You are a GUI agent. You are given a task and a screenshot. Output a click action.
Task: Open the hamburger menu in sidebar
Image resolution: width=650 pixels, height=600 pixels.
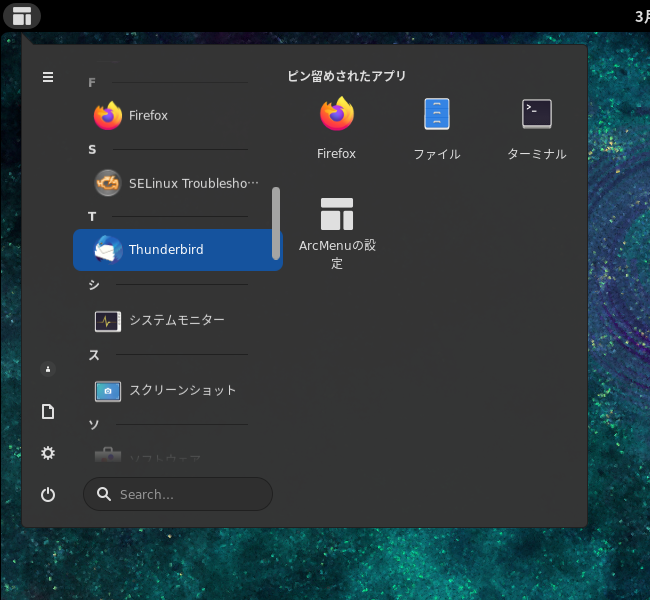coord(48,77)
